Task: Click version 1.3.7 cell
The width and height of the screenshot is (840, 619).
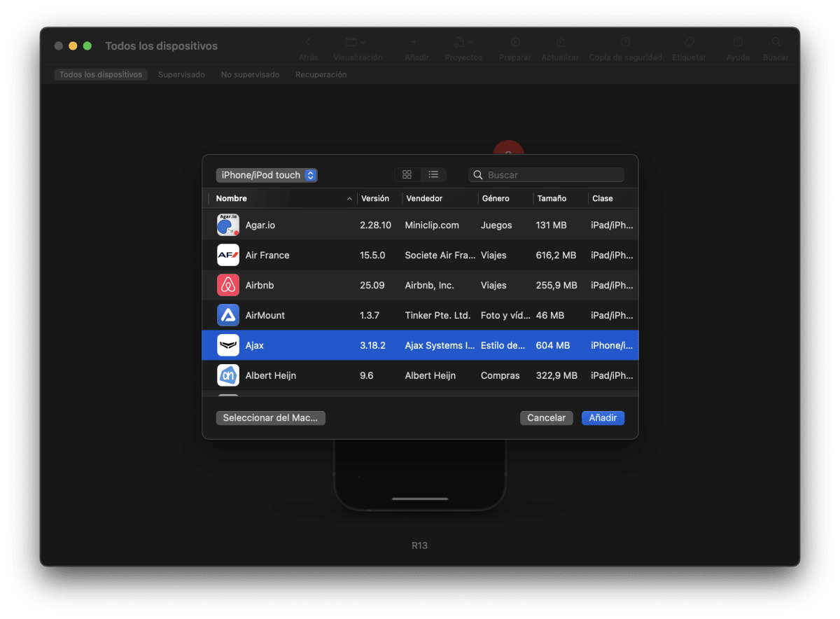Action: (x=370, y=316)
